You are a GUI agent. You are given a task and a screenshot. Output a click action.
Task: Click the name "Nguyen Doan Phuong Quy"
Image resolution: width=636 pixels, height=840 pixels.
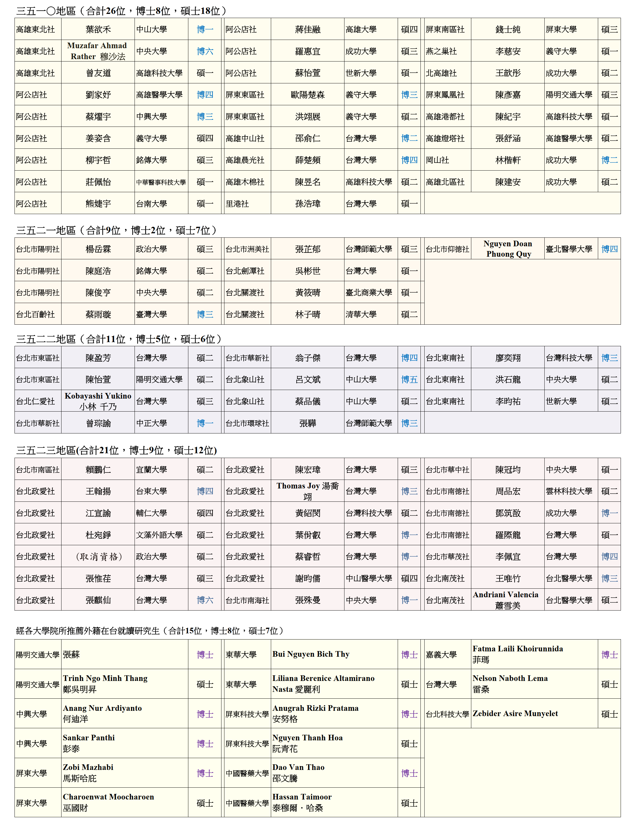508,249
